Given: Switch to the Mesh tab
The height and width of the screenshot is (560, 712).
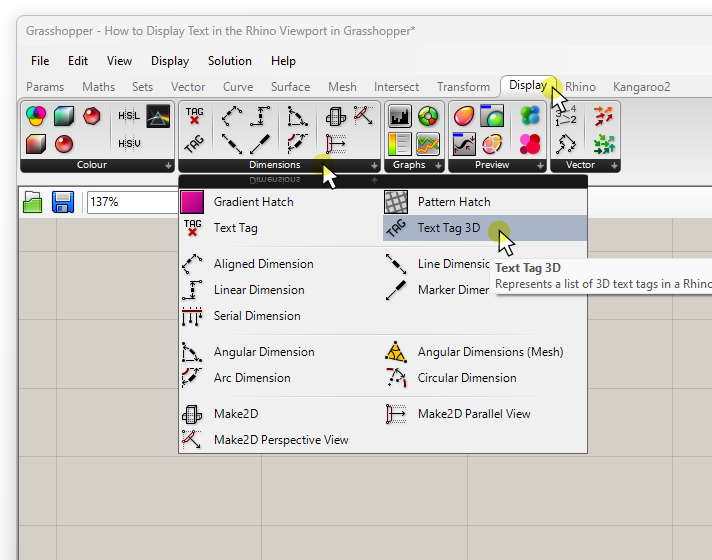Looking at the screenshot, I should [x=342, y=87].
